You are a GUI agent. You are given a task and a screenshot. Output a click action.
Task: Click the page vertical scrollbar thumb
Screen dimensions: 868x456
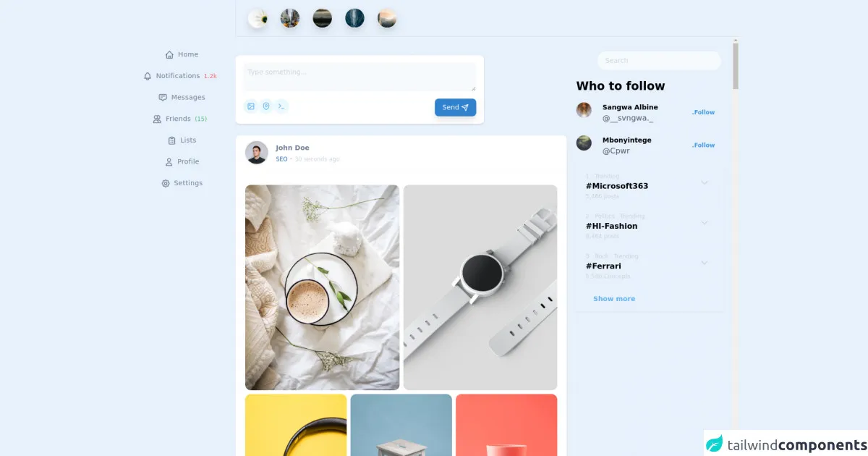pyautogui.click(x=736, y=65)
